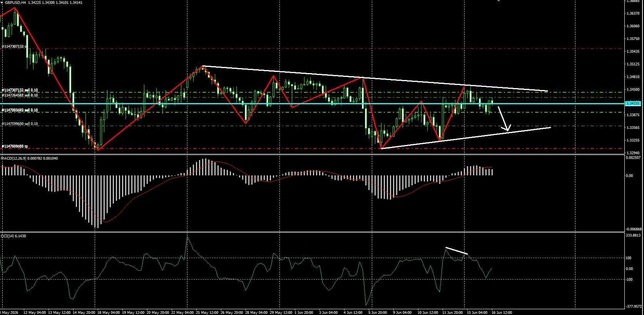Select the MACD(12,26,9) indicator label
The width and height of the screenshot is (644, 315).
coord(13,158)
